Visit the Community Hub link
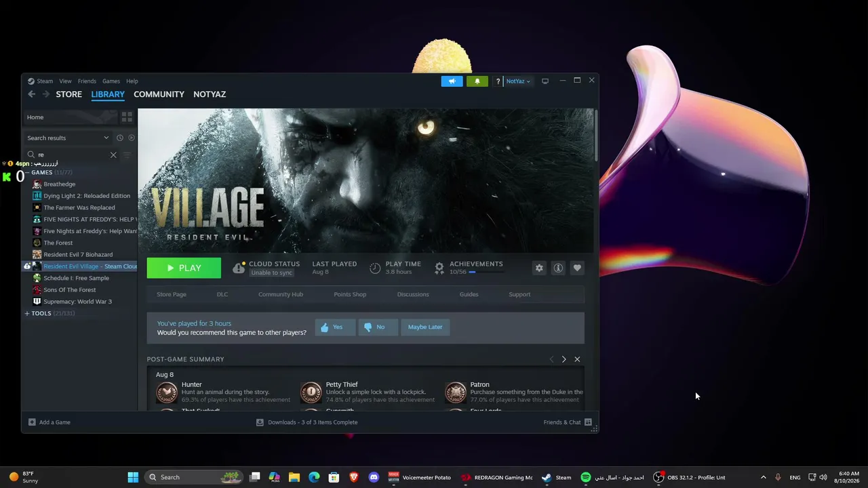This screenshot has width=868, height=488. pos(281,294)
